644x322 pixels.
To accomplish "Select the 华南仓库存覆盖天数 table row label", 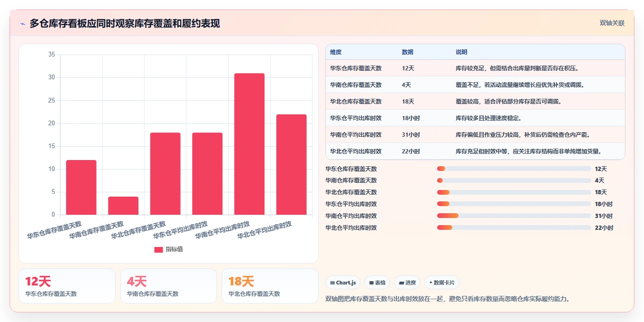I will 356,85.
